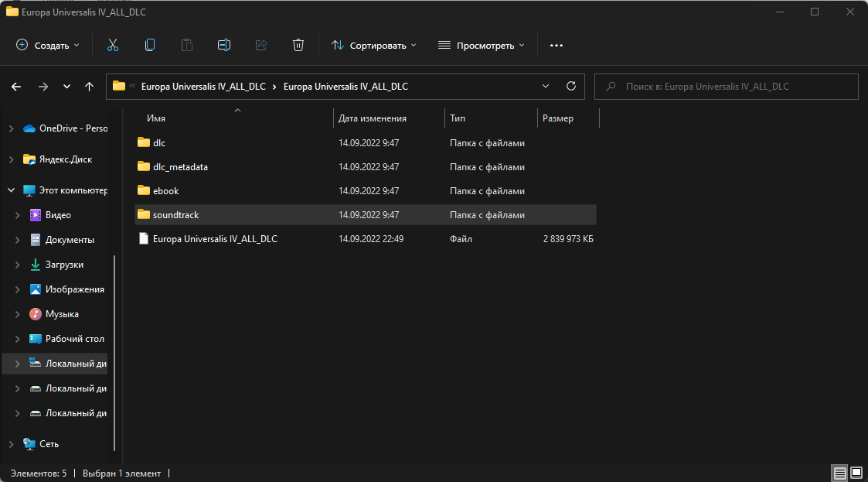Expand the Музыка tree node
The width and height of the screenshot is (868, 482).
coord(17,314)
